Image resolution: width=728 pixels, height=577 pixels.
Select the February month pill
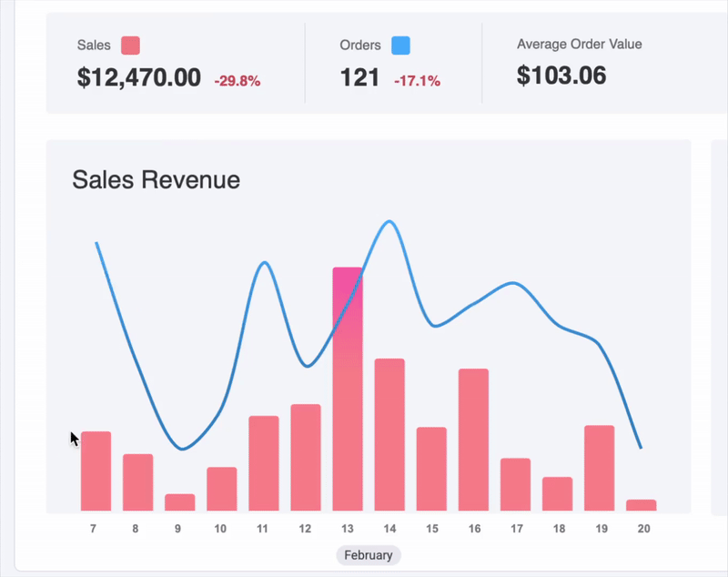coord(369,555)
